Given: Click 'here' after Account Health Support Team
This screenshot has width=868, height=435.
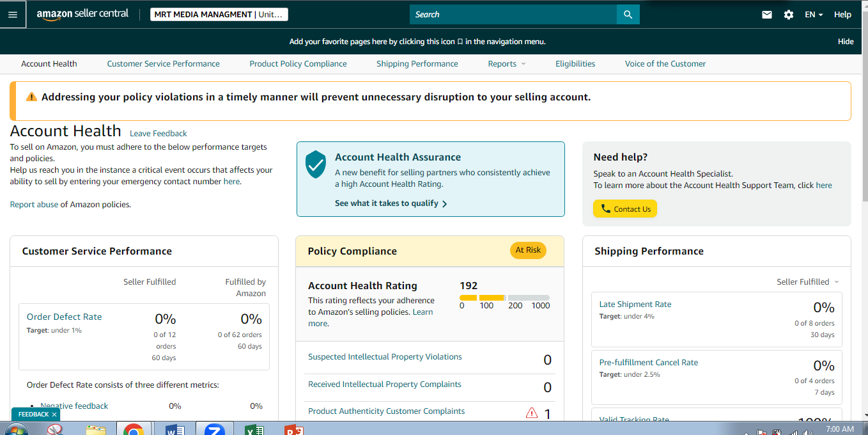Looking at the screenshot, I should (824, 186).
